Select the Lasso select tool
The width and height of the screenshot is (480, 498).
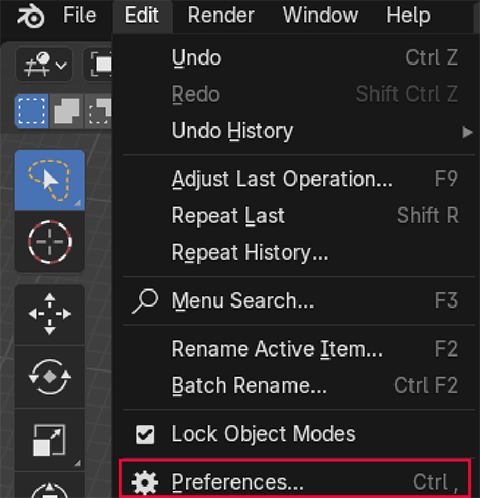pos(50,180)
